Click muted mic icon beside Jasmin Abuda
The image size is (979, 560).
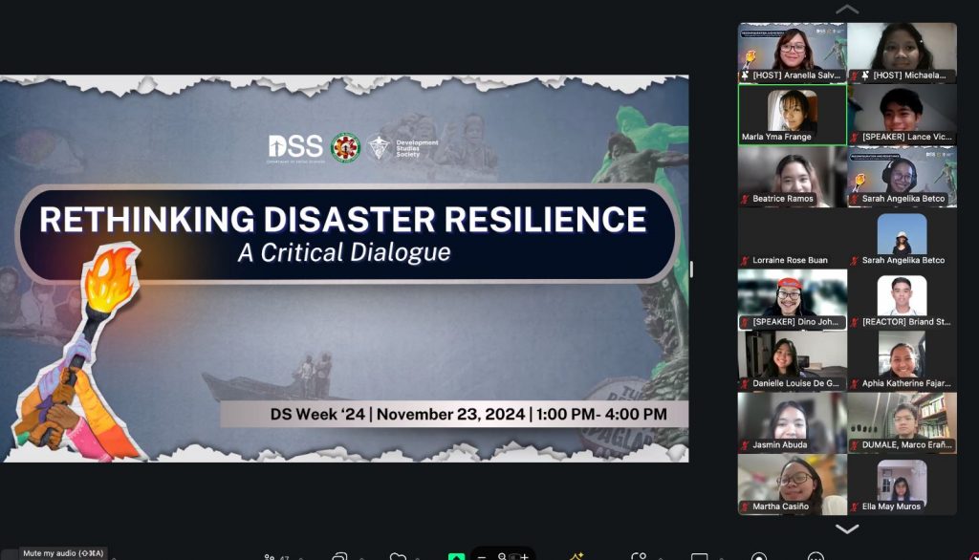(745, 445)
